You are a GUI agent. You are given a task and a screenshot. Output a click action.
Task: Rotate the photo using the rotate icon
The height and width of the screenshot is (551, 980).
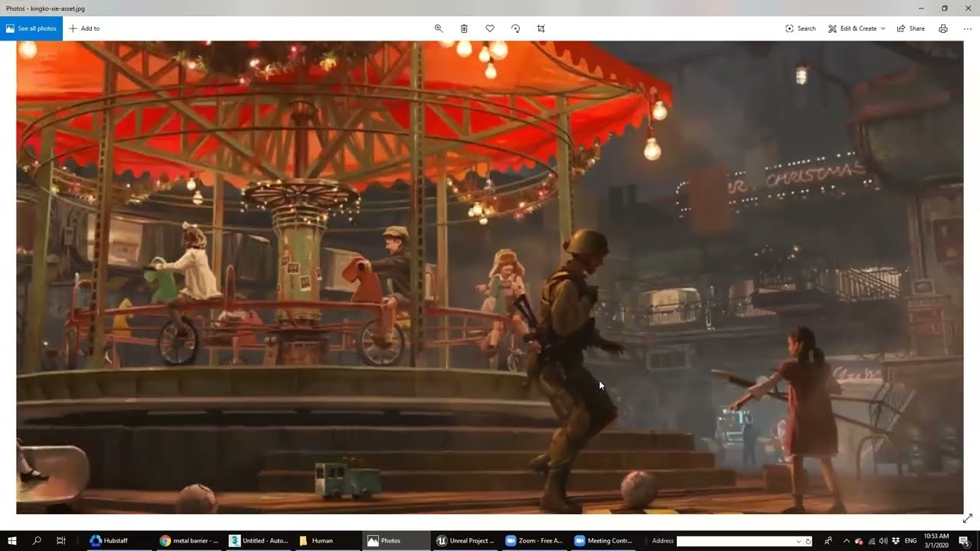[515, 28]
